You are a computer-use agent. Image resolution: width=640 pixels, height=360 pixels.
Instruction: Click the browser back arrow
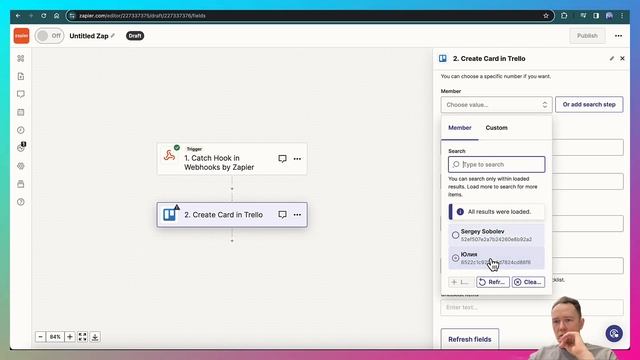tap(18, 16)
